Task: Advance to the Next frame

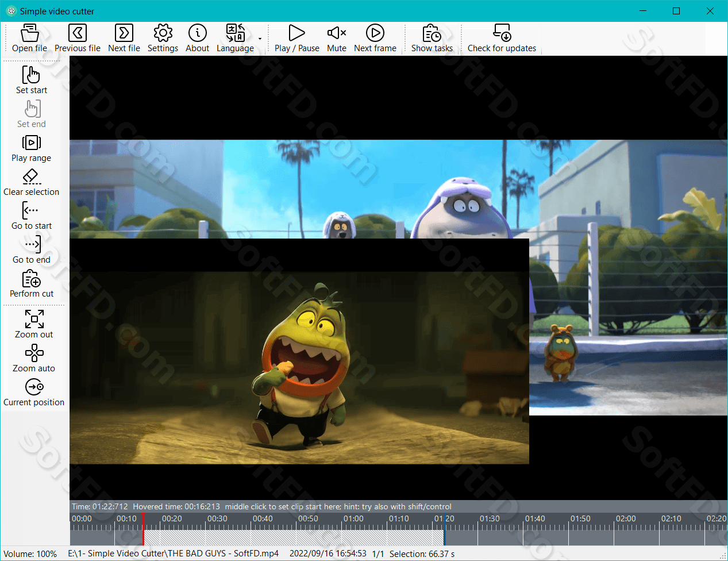Action: coord(375,39)
